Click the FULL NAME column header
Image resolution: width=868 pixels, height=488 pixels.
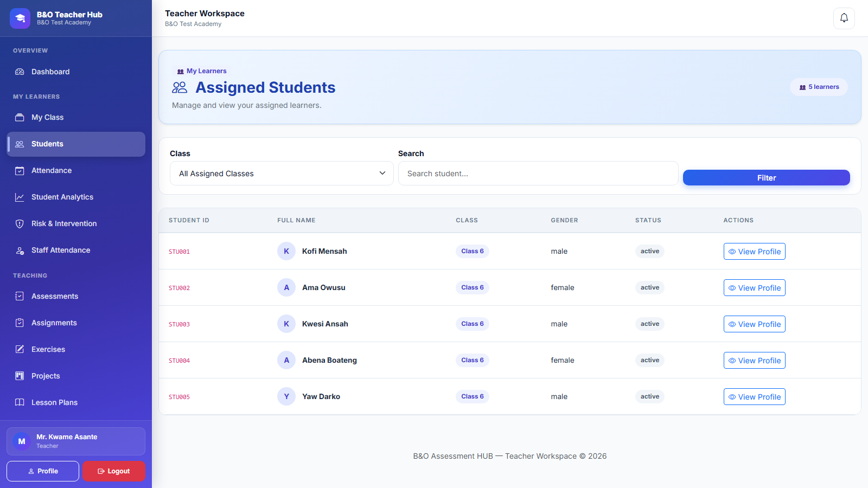296,220
